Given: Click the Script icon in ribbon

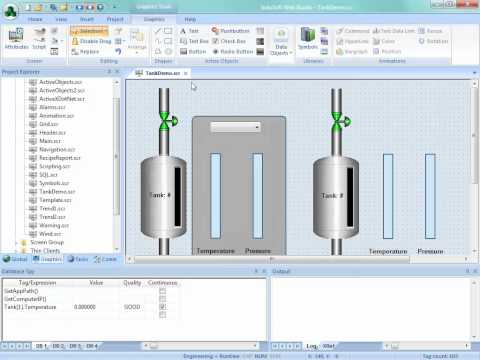Looking at the screenshot, I should coord(39,39).
